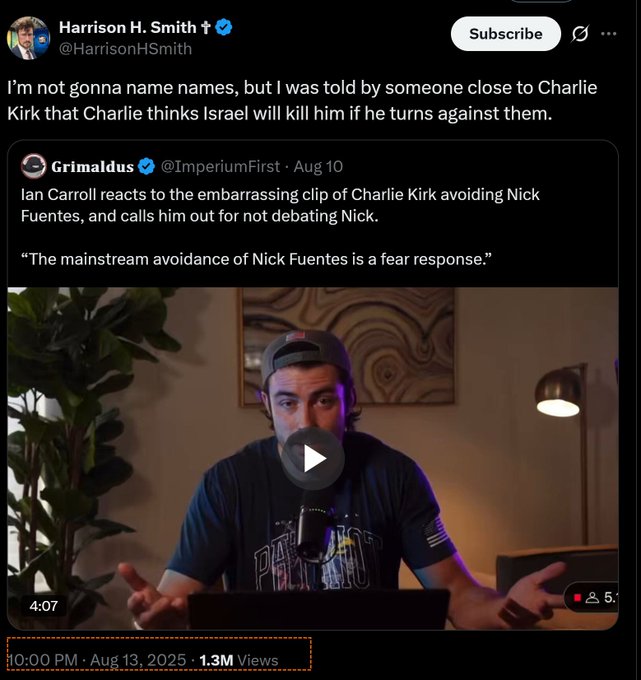Click the Grimaldus avatar icon

click(33, 166)
